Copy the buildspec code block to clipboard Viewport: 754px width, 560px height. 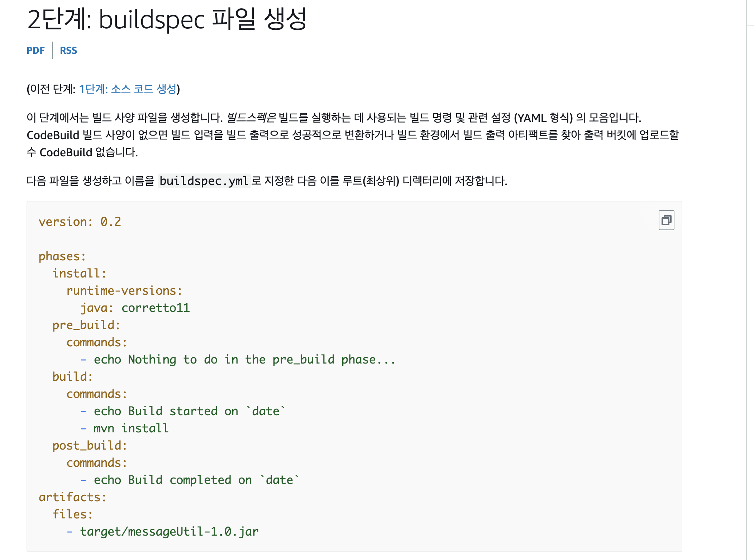coord(666,220)
